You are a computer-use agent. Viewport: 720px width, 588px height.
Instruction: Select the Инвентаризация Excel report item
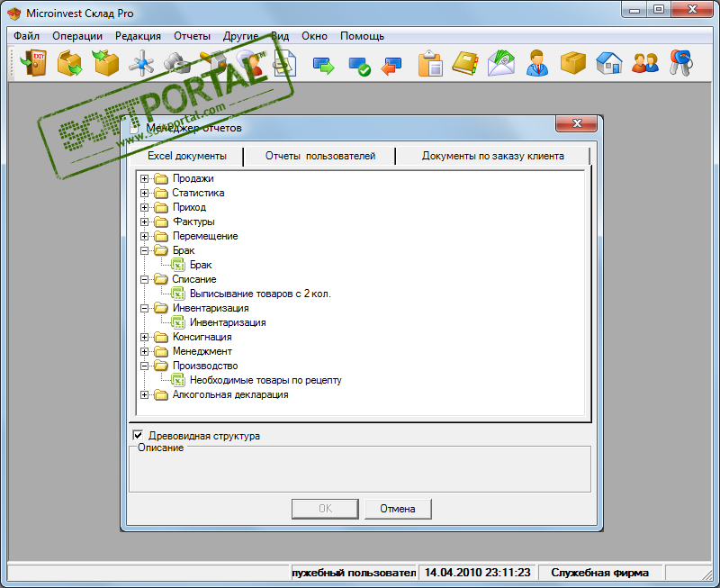pos(228,322)
